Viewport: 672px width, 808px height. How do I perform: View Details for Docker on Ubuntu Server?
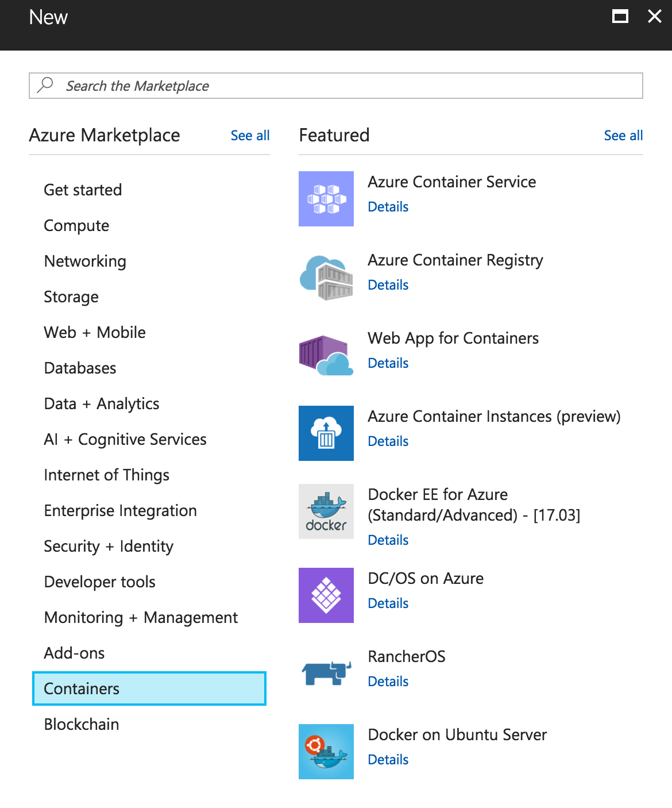388,760
